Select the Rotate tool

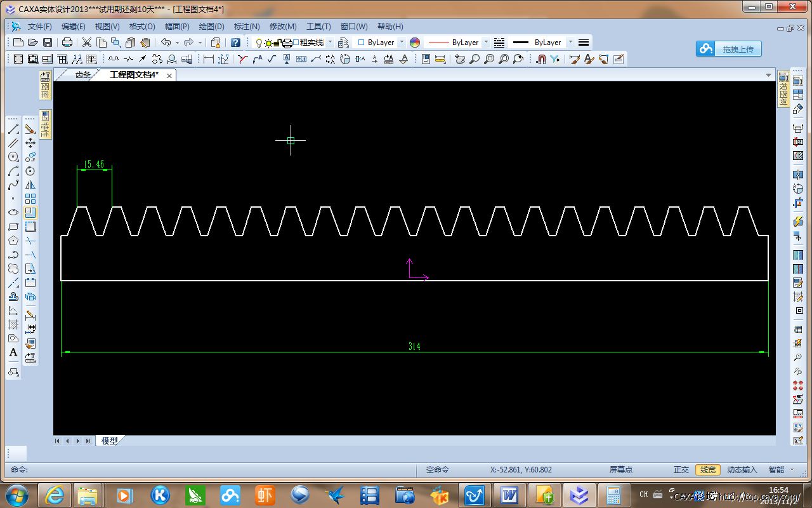[x=30, y=171]
